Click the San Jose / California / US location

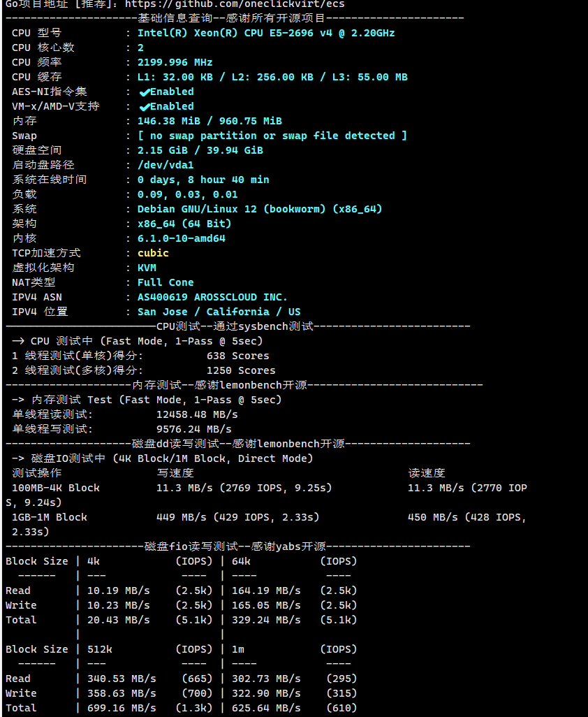click(219, 312)
